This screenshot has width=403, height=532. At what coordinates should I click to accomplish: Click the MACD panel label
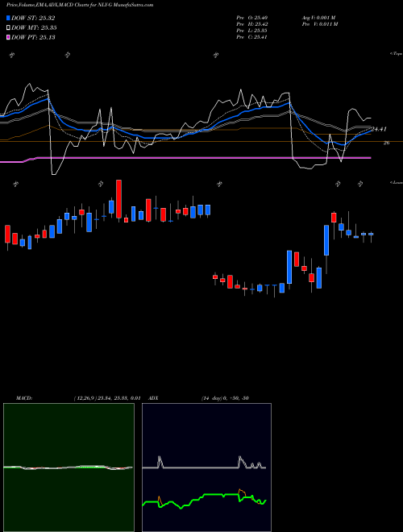24,398
